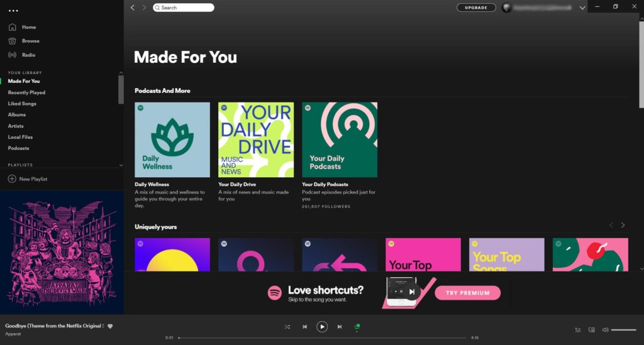Click the Home icon in sidebar
The height and width of the screenshot is (345, 644).
[x=12, y=28]
